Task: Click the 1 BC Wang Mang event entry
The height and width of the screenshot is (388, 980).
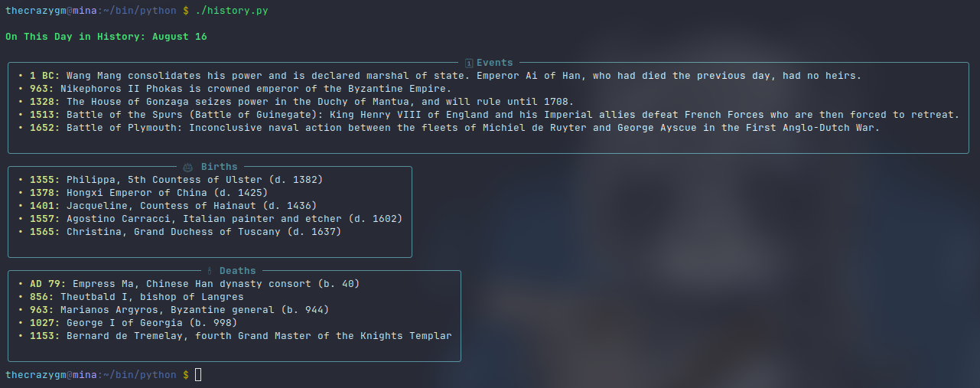Action: (440, 76)
